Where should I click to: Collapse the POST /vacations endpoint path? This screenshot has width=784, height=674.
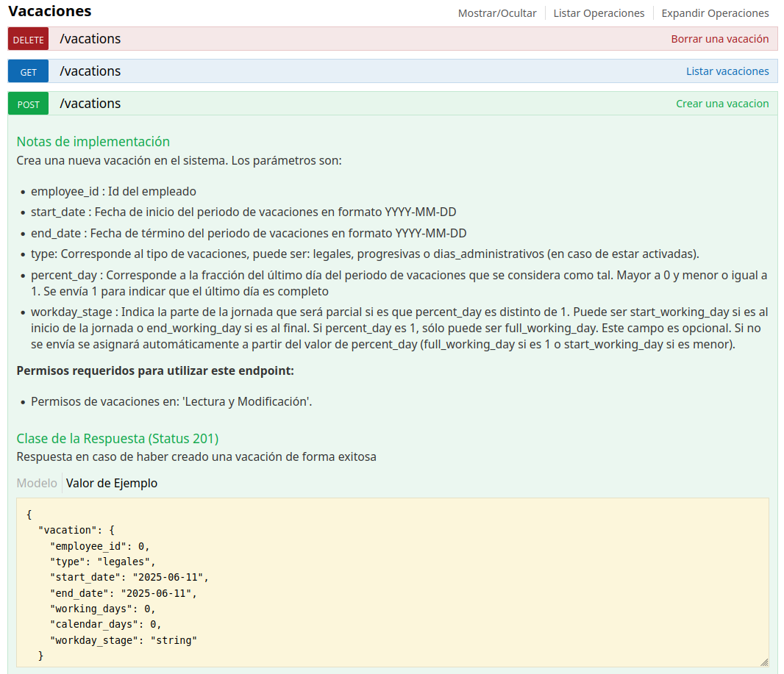90,104
